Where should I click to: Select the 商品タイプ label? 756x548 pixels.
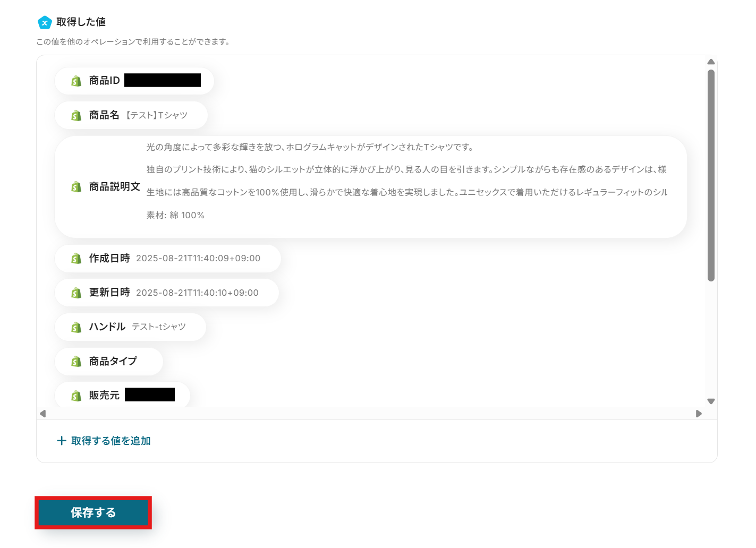(x=113, y=362)
